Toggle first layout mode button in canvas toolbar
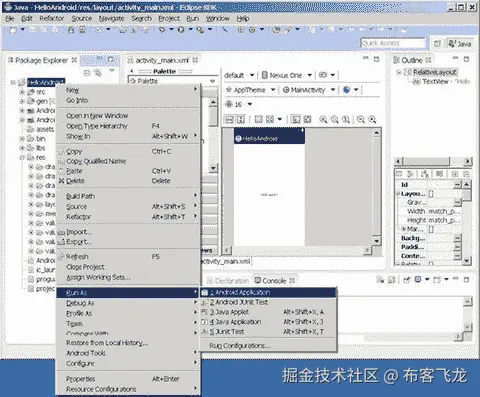Image resolution: width=480 pixels, height=397 pixels. pyautogui.click(x=229, y=119)
